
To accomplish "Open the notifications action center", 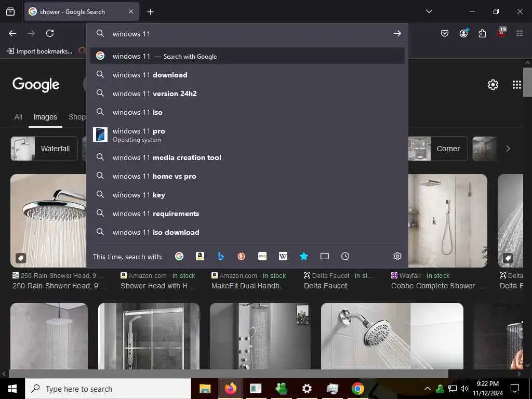I will pos(515,389).
